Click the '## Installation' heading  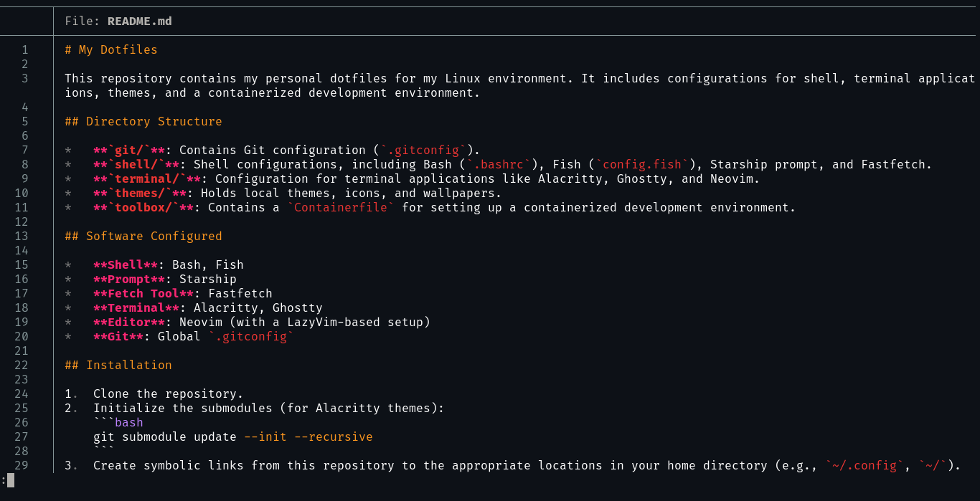[x=118, y=365]
